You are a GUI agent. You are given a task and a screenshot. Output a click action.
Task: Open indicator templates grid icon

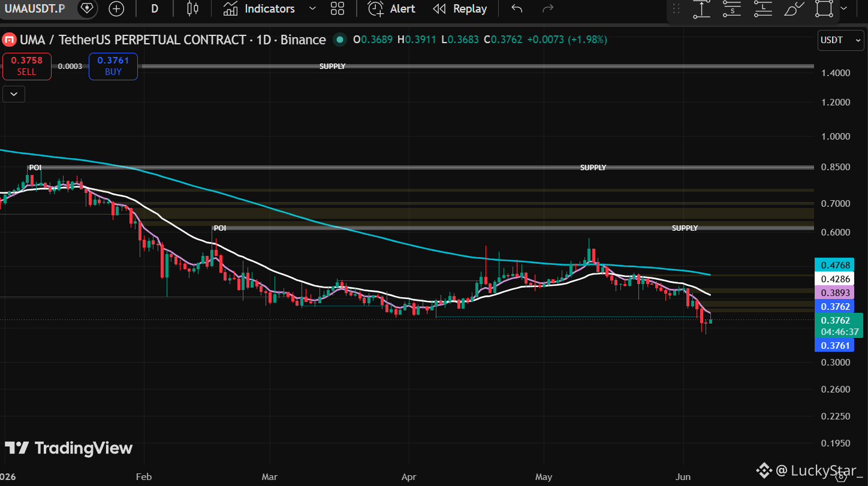point(337,8)
